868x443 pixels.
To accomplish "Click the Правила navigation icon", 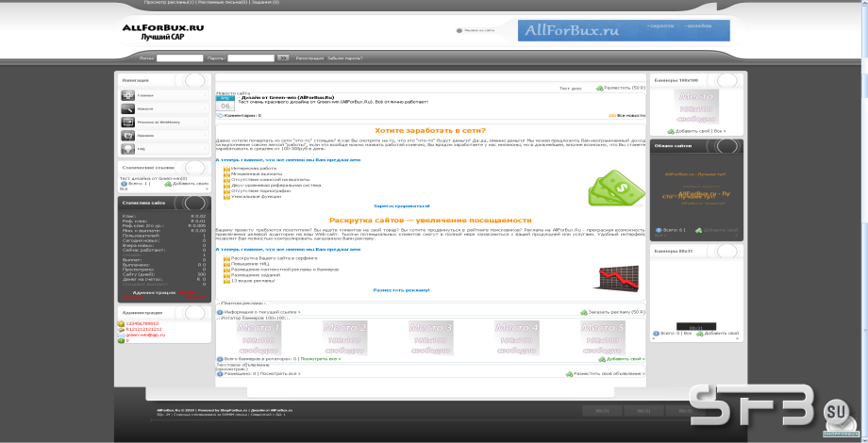I will tap(128, 136).
